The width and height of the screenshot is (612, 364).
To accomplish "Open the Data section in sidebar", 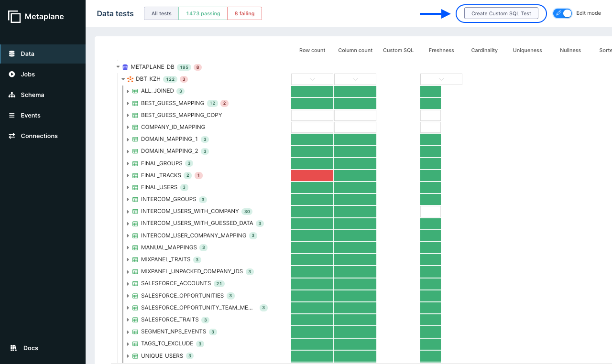I will pos(43,54).
